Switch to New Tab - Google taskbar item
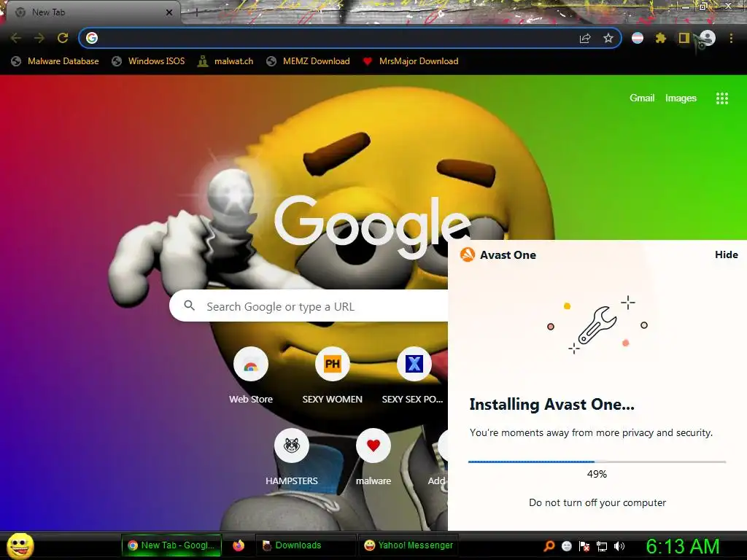The image size is (747, 560). pos(171,545)
